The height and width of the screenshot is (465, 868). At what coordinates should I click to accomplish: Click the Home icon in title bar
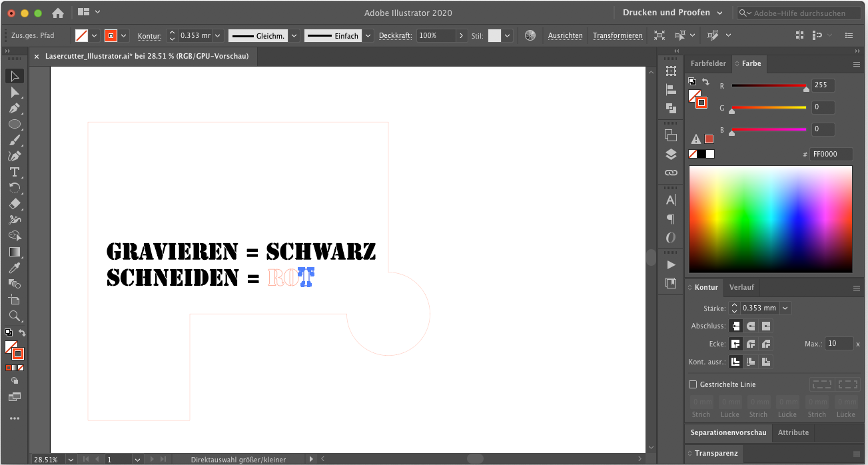(x=58, y=13)
